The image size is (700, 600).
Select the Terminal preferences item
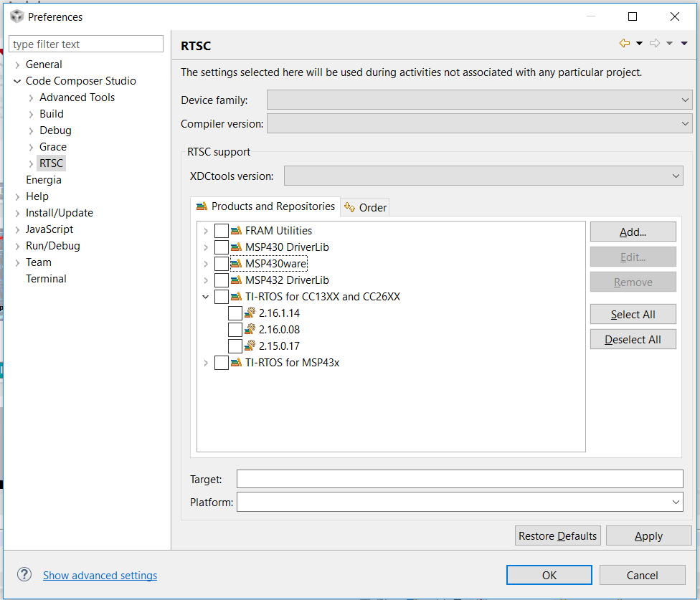[46, 279]
